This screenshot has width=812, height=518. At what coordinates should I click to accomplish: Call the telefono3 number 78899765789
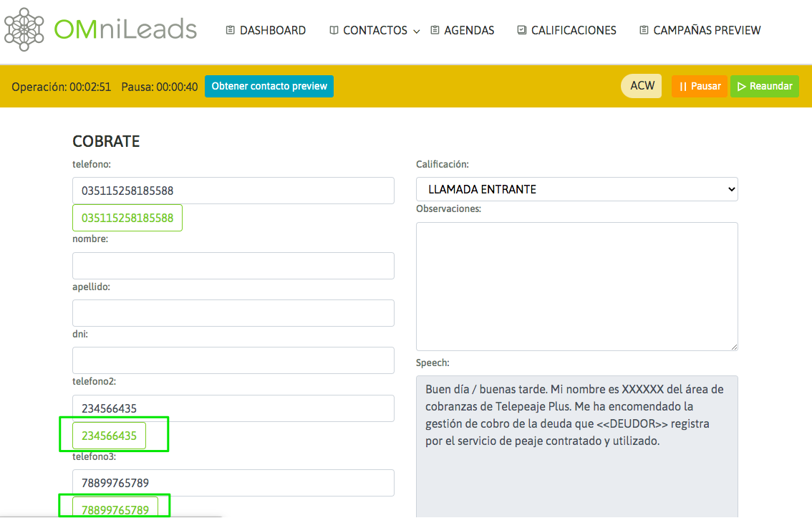[x=115, y=509]
